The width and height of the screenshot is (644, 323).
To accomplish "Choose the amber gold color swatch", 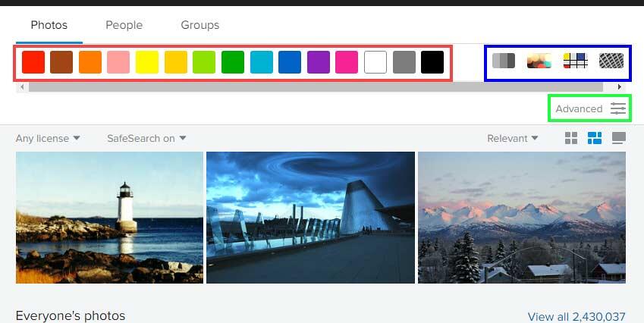I will [176, 62].
